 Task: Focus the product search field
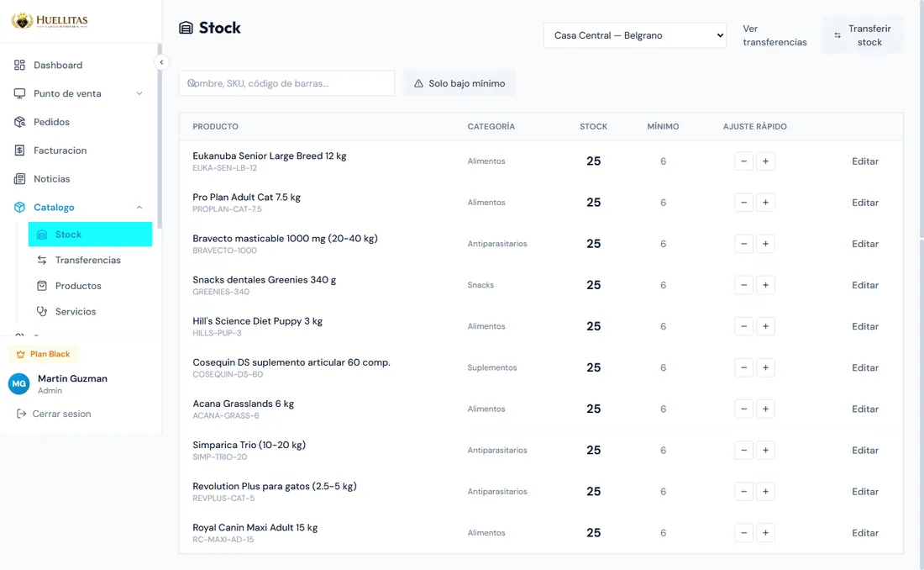pyautogui.click(x=287, y=83)
